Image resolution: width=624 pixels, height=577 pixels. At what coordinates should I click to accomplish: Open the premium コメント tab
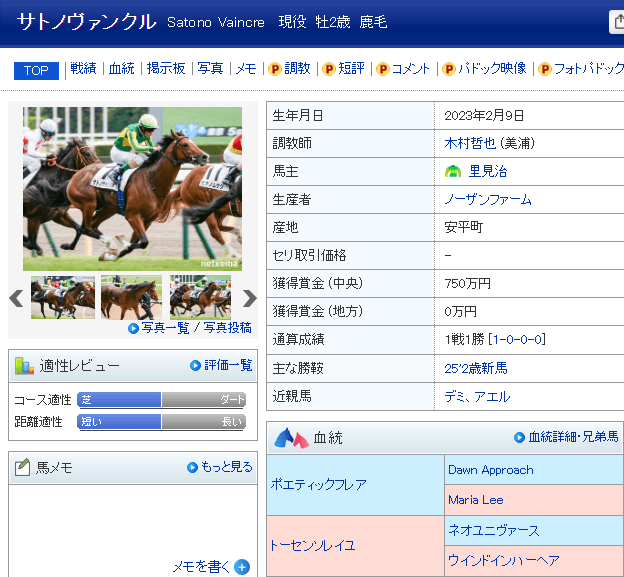point(410,69)
